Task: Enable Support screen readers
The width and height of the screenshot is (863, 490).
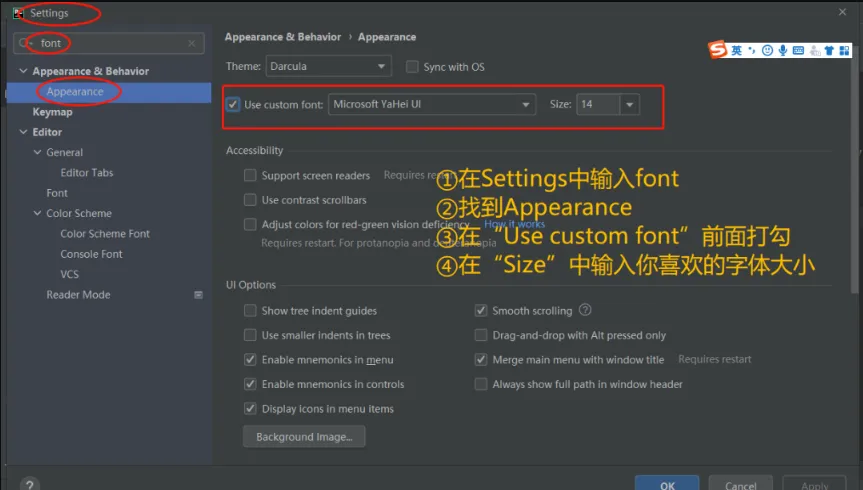Action: [250, 175]
